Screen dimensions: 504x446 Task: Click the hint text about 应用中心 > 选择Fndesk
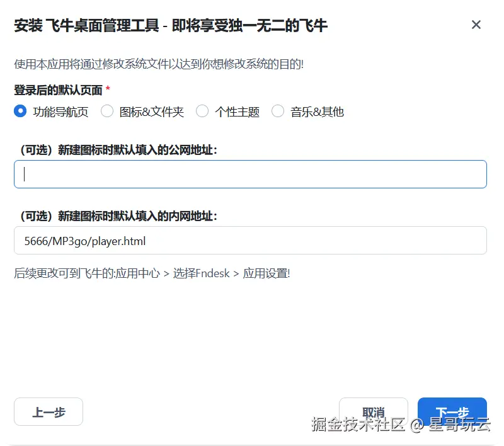[x=152, y=273]
